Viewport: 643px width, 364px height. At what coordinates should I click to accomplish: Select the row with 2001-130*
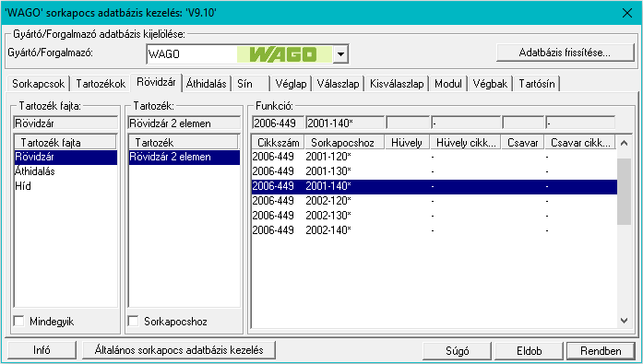pyautogui.click(x=435, y=171)
